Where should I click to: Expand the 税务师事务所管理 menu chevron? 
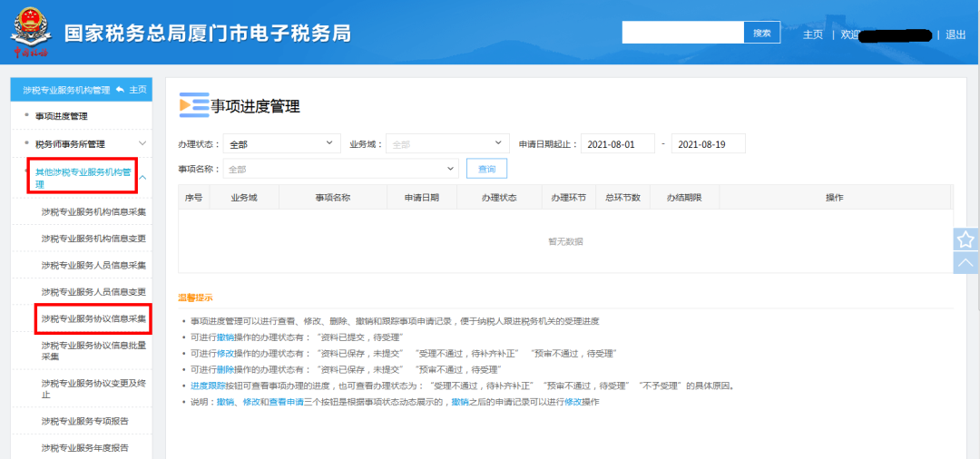click(x=142, y=143)
